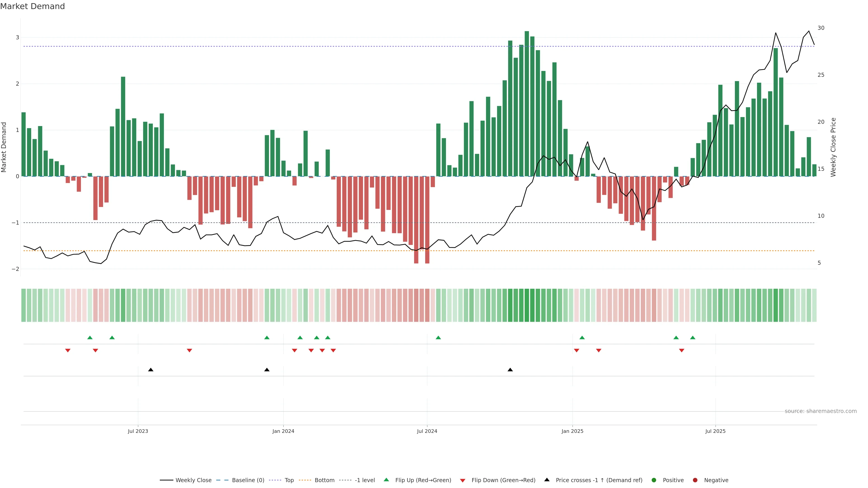Click the Positive green dot legend
This screenshot has height=488, width=868.
pos(654,480)
